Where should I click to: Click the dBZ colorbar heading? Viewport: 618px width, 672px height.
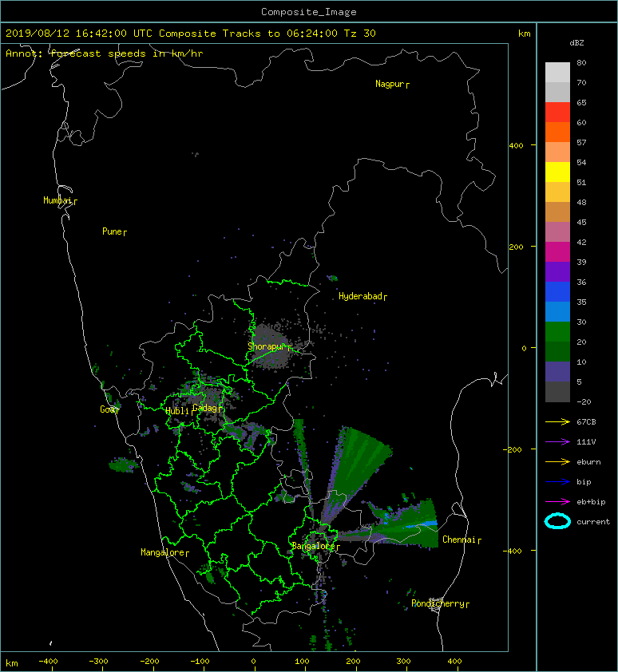(x=576, y=43)
